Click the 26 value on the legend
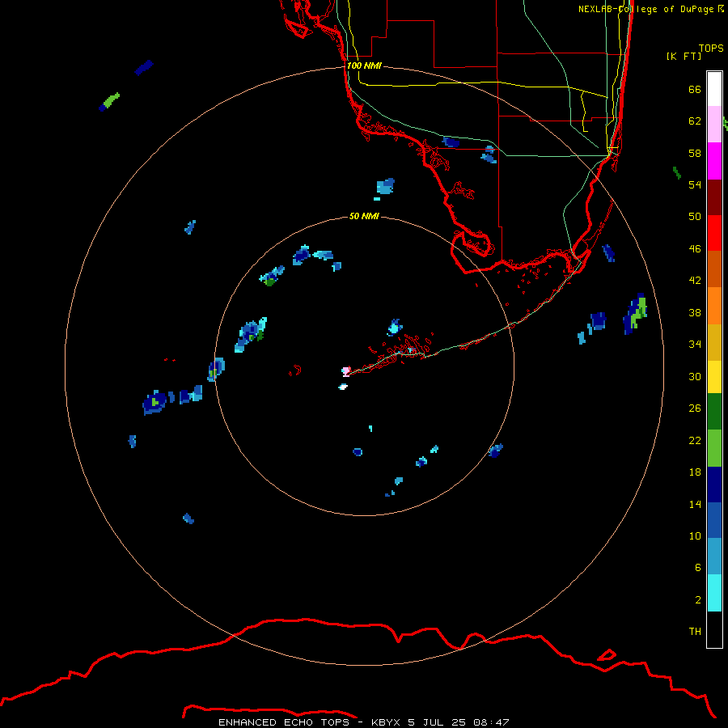The height and width of the screenshot is (728, 728). [695, 408]
